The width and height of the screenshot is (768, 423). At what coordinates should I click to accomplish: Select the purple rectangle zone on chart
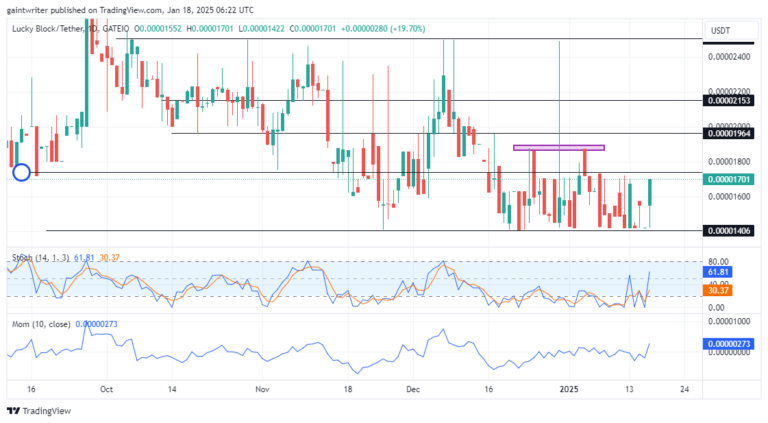click(x=559, y=147)
